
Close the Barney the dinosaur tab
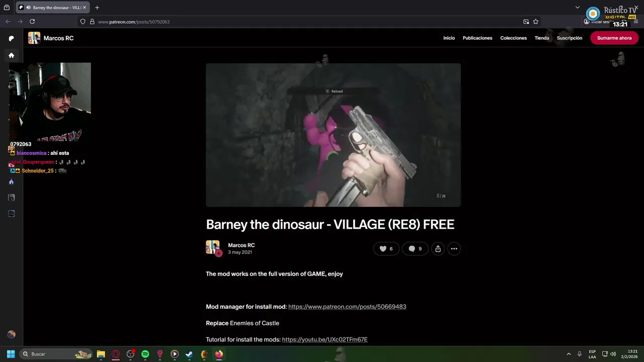click(85, 8)
